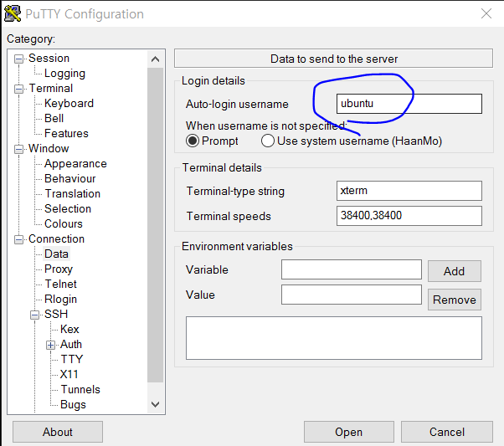This screenshot has width=504, height=446.
Task: Click the category tree scroll up arrow
Action: click(x=155, y=59)
